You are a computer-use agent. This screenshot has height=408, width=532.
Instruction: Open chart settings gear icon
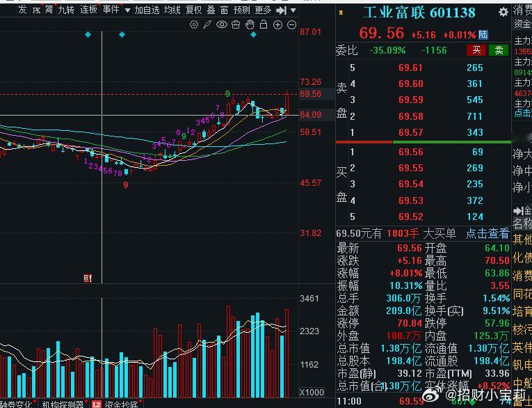(194, 24)
